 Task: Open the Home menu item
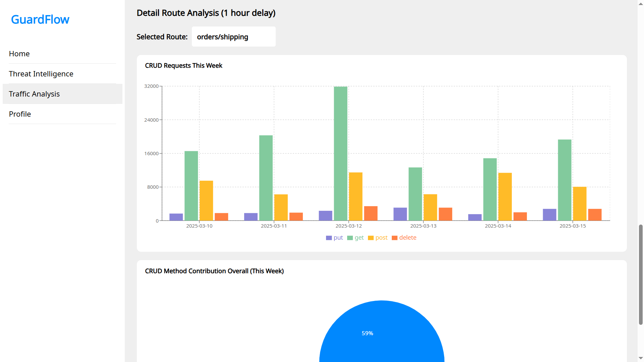tap(19, 54)
